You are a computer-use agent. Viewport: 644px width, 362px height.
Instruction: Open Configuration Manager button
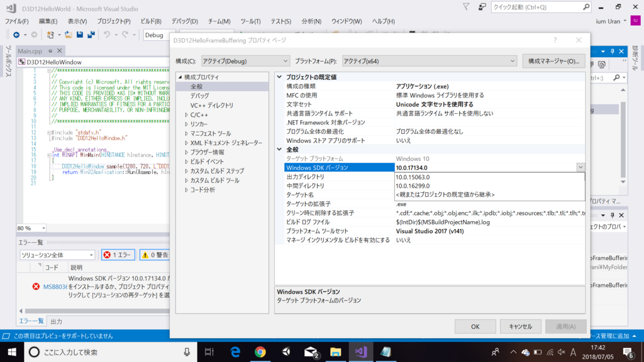pos(553,61)
